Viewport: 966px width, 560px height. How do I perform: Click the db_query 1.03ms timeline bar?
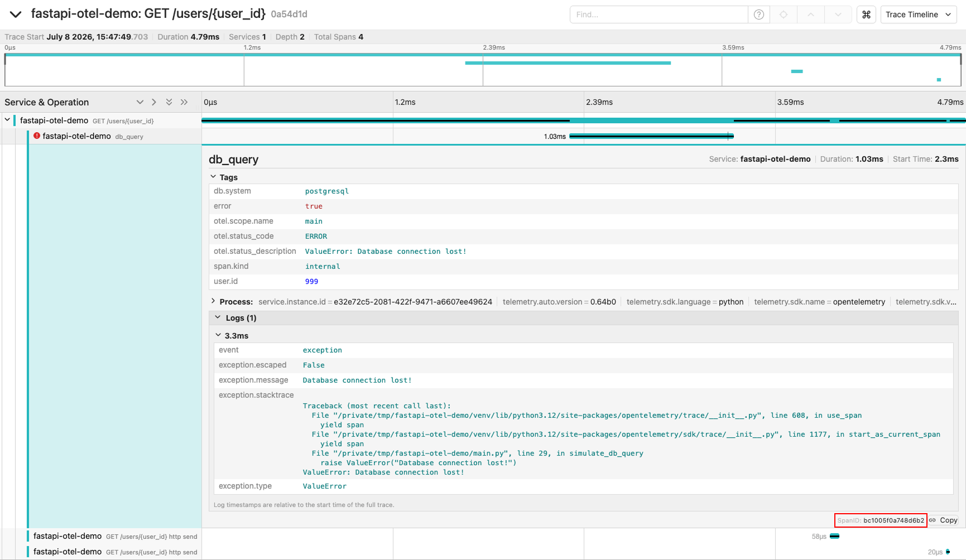pyautogui.click(x=651, y=136)
